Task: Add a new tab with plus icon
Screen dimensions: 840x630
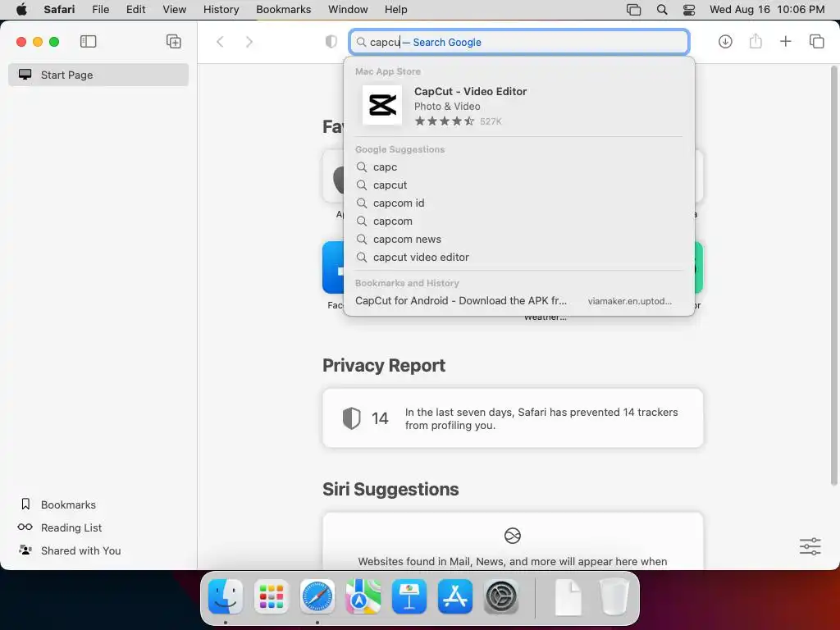Action: [785, 41]
